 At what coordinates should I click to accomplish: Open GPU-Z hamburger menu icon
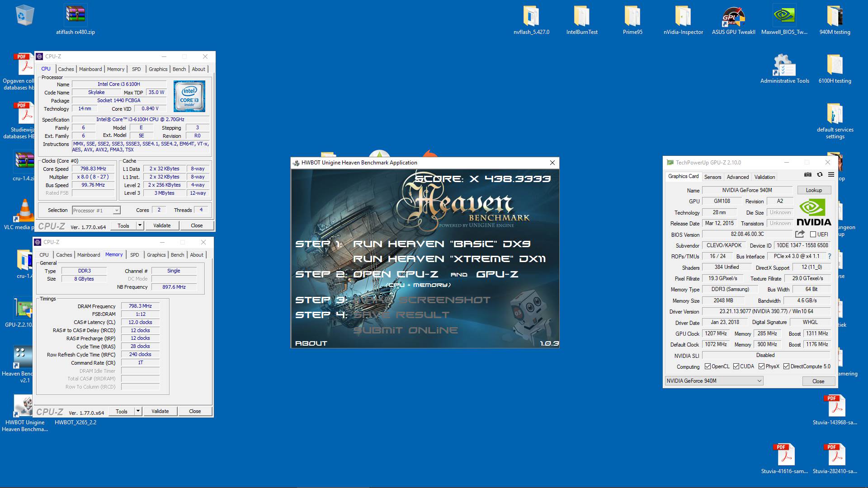831,174
